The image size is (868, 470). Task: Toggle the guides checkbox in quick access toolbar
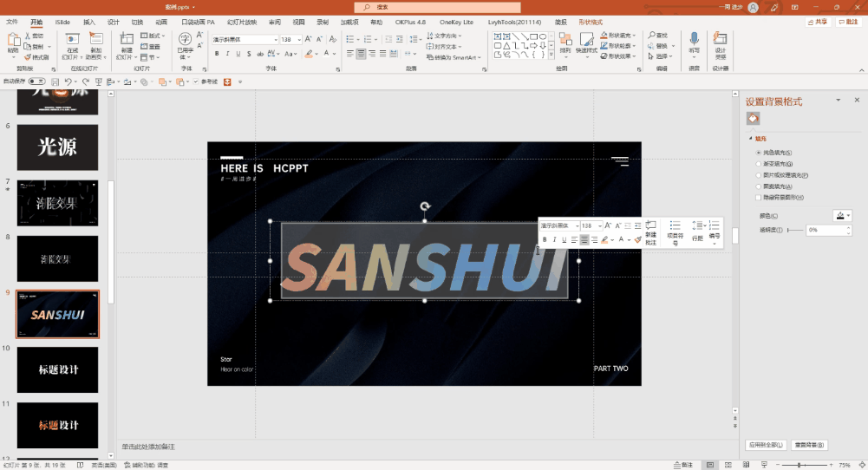[x=195, y=82]
